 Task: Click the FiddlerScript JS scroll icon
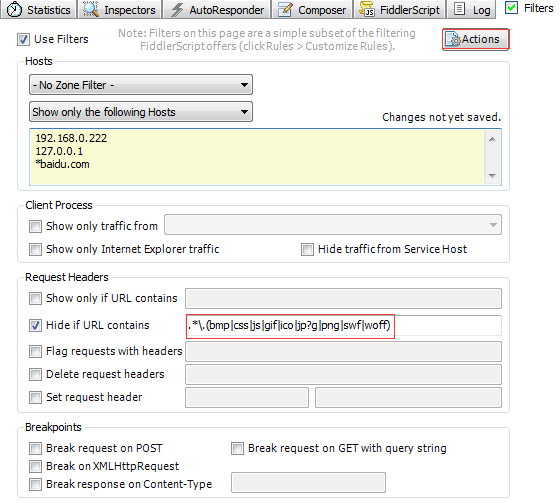coord(366,9)
